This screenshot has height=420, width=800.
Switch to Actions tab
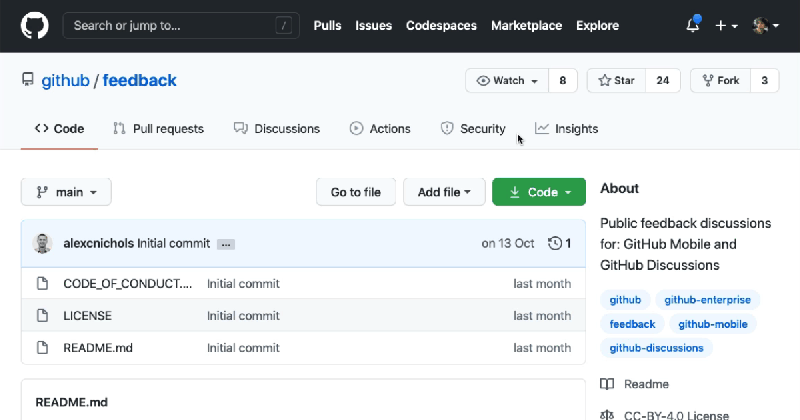coord(380,129)
